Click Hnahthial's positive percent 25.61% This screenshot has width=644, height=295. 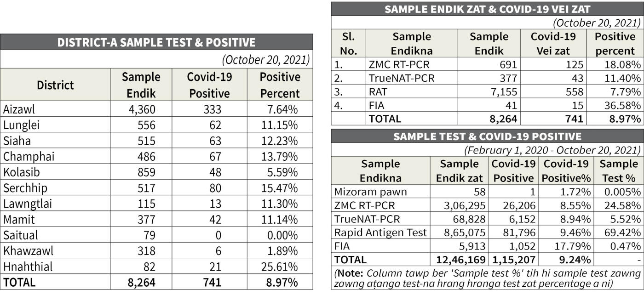(x=280, y=267)
